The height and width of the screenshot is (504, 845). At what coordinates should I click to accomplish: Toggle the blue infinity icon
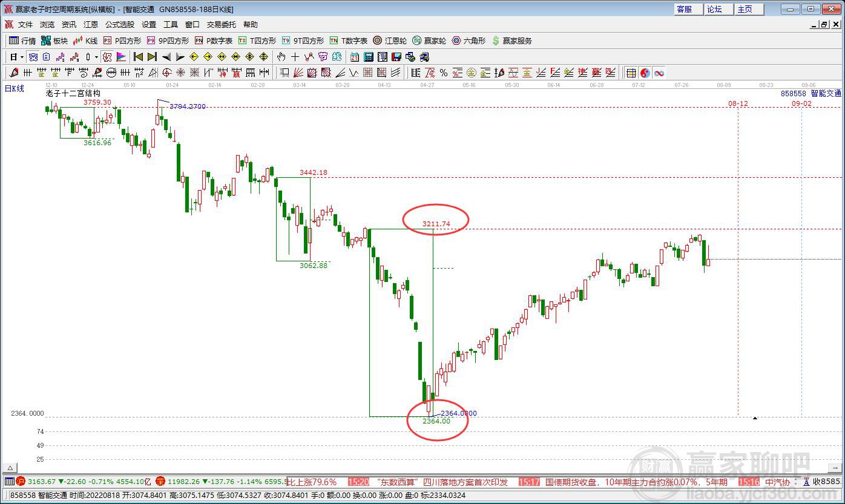tap(659, 73)
